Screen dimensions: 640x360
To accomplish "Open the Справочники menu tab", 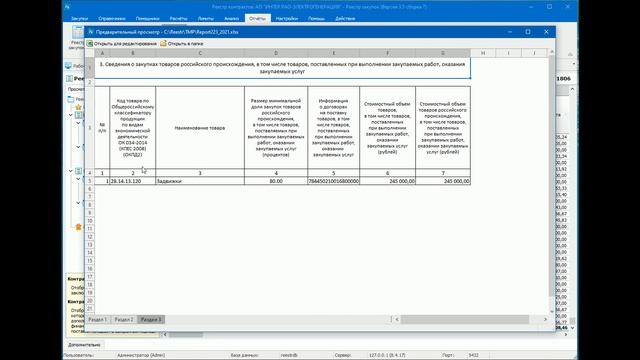I will pyautogui.click(x=112, y=18).
